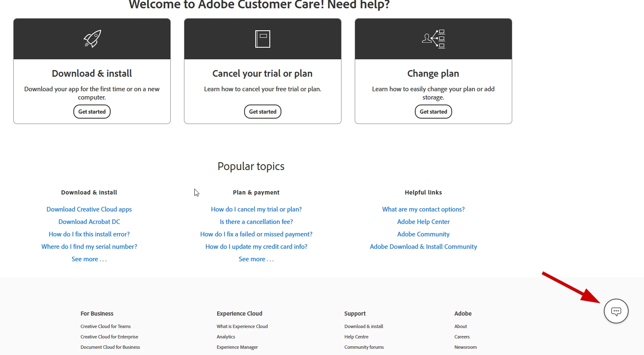Click the Helpful links column heading
644x355 pixels.
click(424, 192)
